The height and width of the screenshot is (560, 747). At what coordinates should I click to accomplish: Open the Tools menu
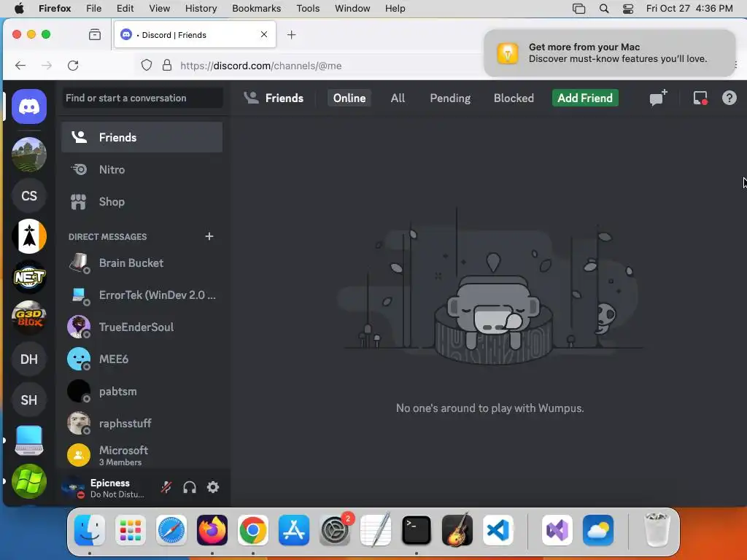click(308, 8)
